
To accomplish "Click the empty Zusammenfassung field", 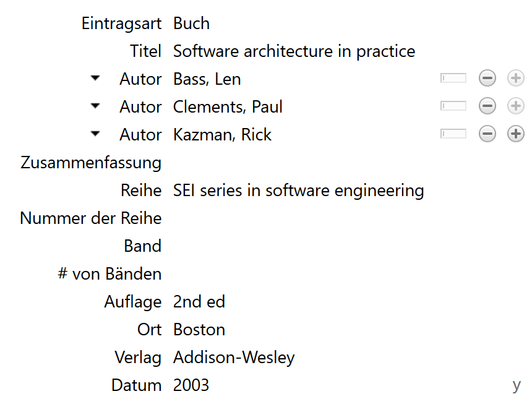I will 309,163.
